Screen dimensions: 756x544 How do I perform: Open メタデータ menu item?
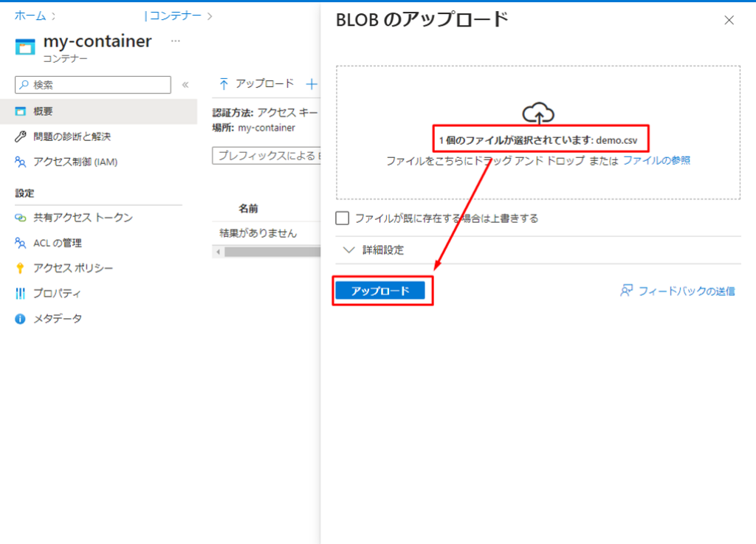[58, 318]
